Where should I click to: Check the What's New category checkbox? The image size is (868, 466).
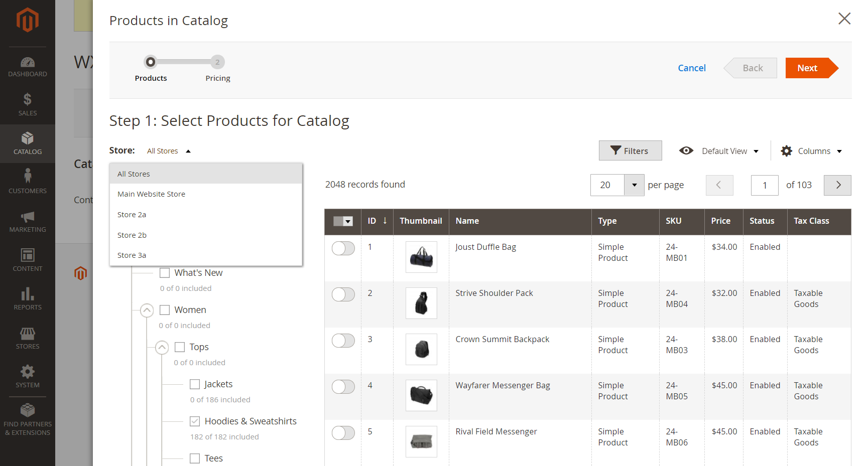tap(165, 273)
